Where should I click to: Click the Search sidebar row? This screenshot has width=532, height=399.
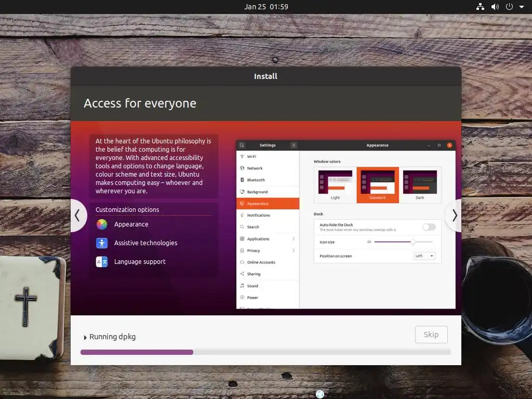[x=268, y=227]
